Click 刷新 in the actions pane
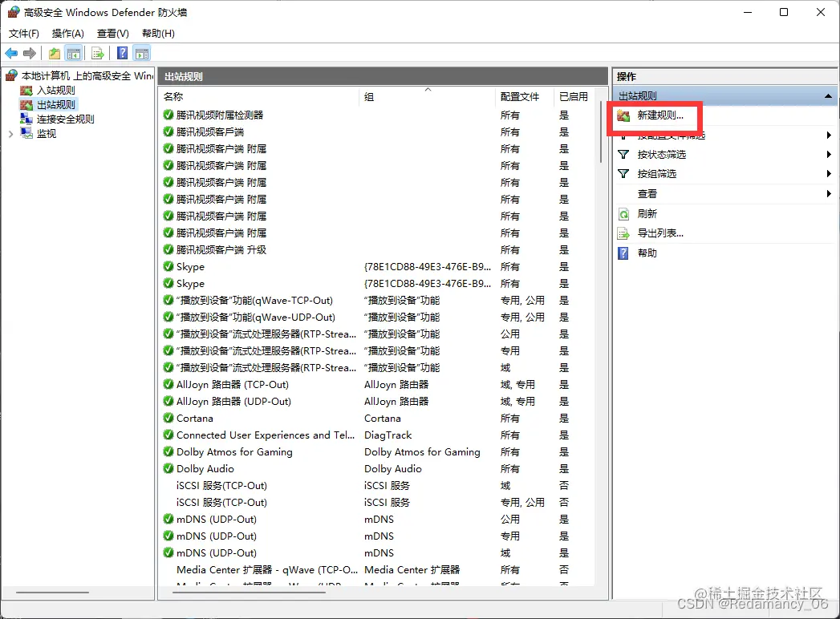840x619 pixels. tap(647, 213)
